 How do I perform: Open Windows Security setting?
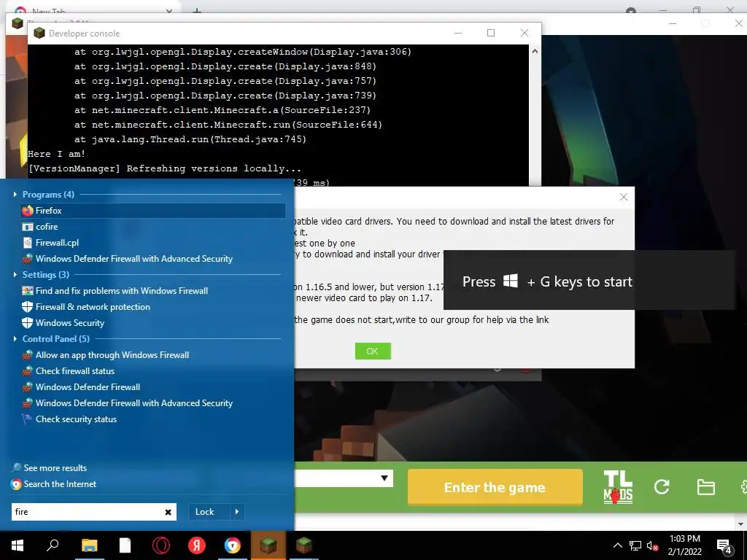point(63,323)
